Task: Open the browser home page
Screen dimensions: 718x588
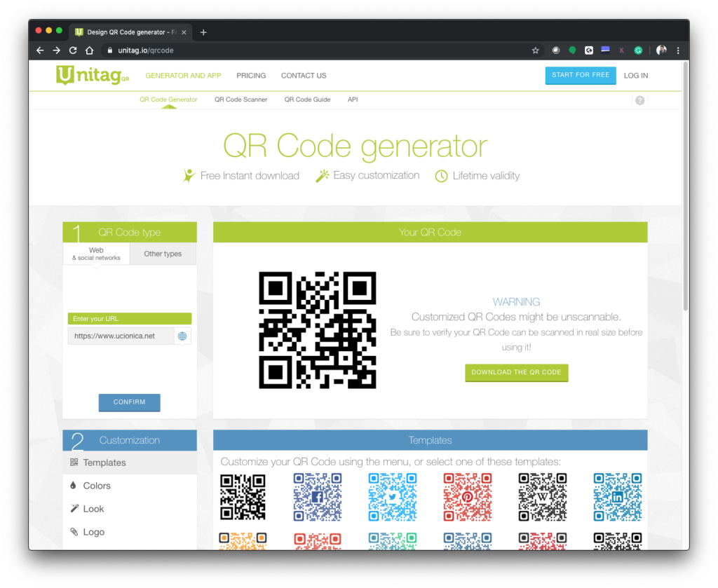Action: tap(89, 50)
